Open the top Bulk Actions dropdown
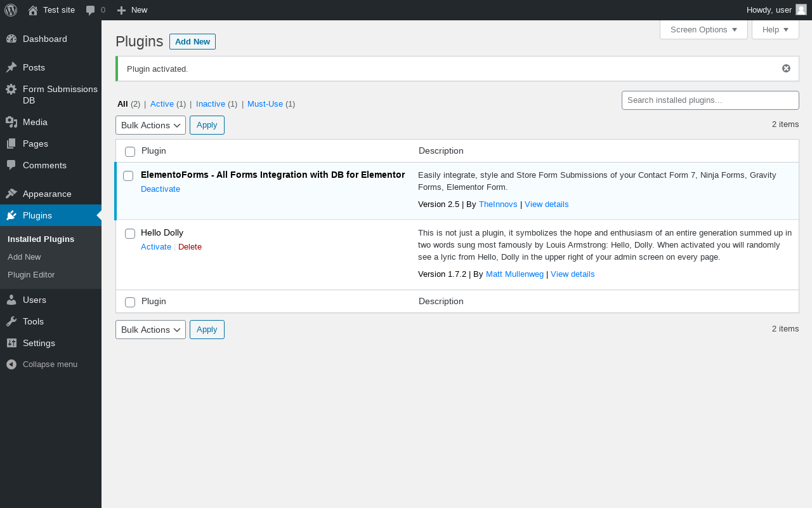This screenshot has width=812, height=508. 150,125
